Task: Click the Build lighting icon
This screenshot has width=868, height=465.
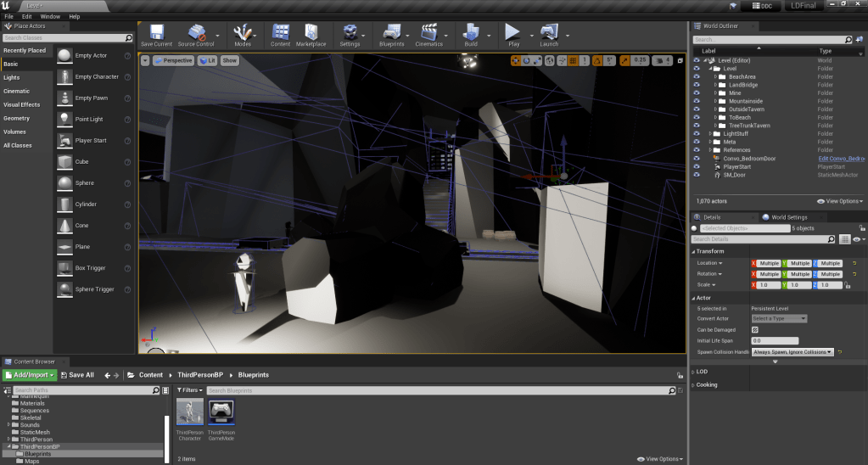Action: [x=471, y=32]
